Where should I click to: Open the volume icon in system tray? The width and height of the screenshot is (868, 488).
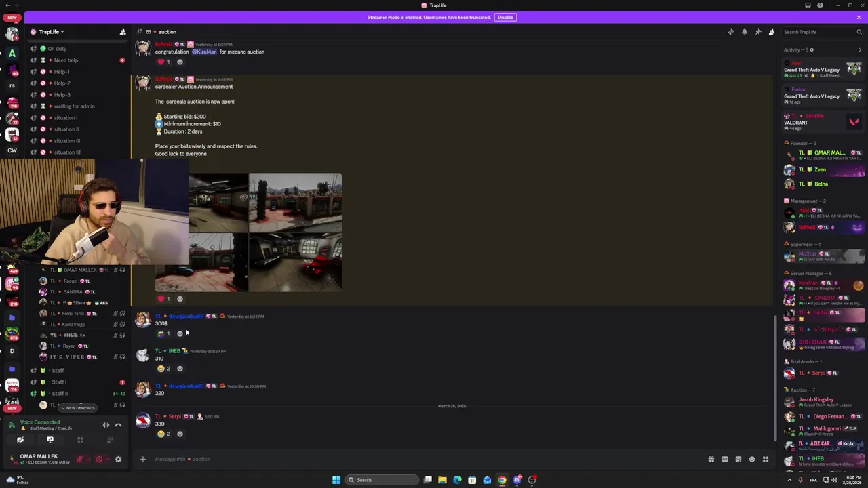coord(834,480)
